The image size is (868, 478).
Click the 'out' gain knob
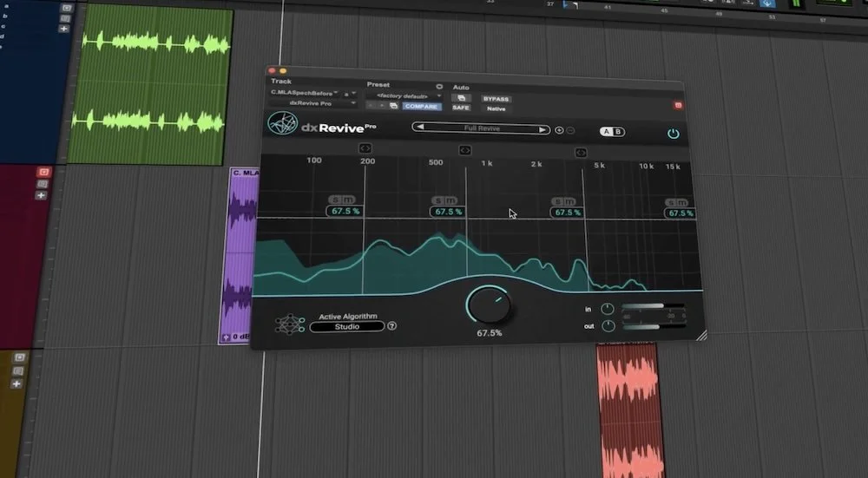(608, 326)
